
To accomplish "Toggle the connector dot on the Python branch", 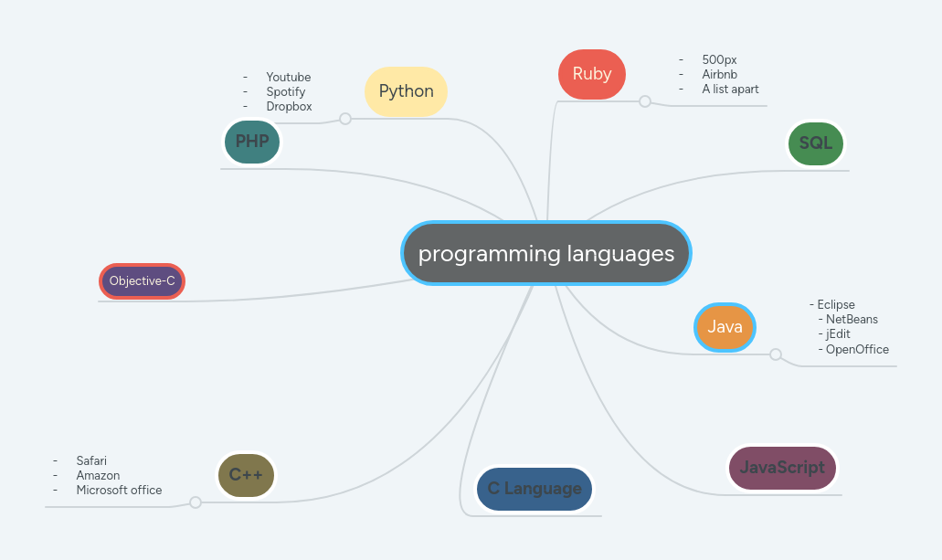I will [344, 119].
